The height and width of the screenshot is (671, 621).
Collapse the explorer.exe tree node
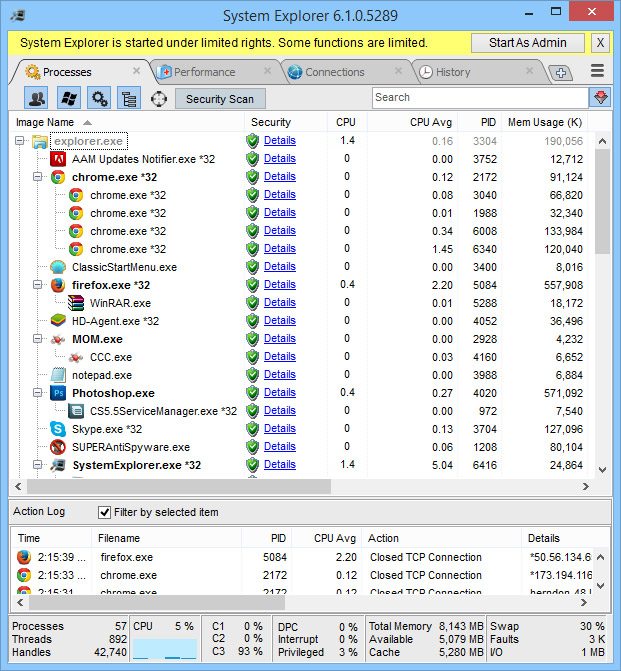coord(20,140)
